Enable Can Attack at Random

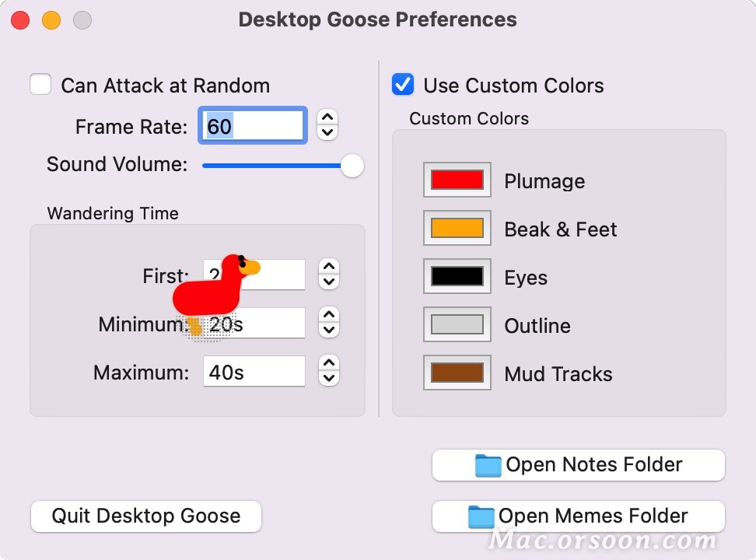point(40,84)
